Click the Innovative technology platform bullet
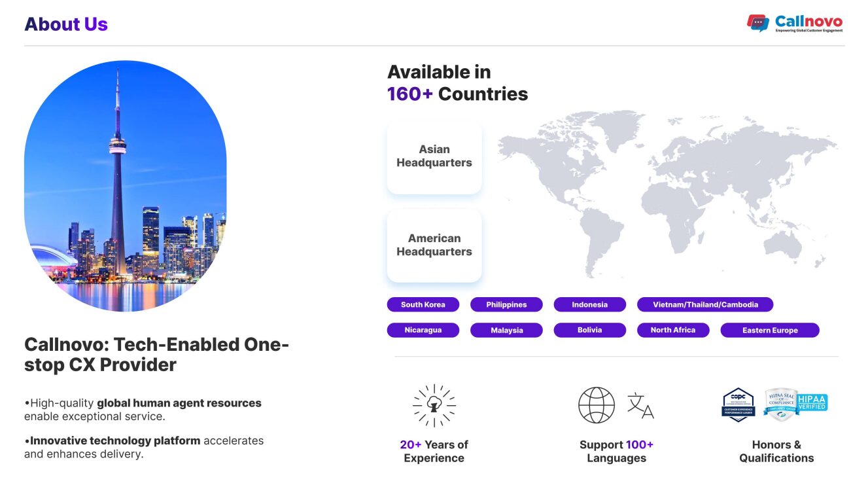 pyautogui.click(x=144, y=447)
